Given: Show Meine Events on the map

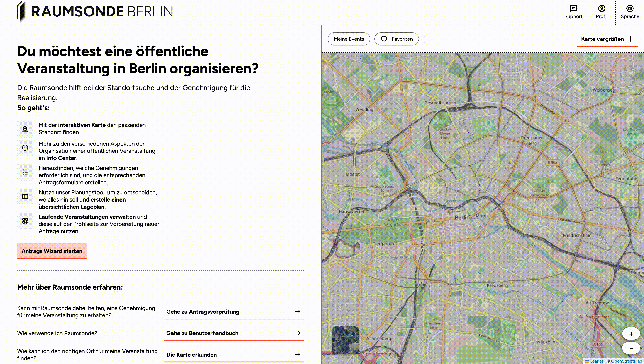Looking at the screenshot, I should click(349, 39).
